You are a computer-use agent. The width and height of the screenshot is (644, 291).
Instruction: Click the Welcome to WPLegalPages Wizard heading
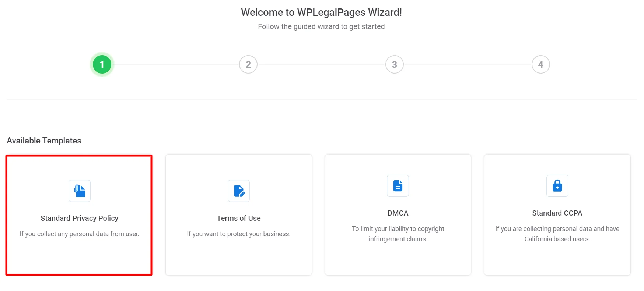(321, 12)
